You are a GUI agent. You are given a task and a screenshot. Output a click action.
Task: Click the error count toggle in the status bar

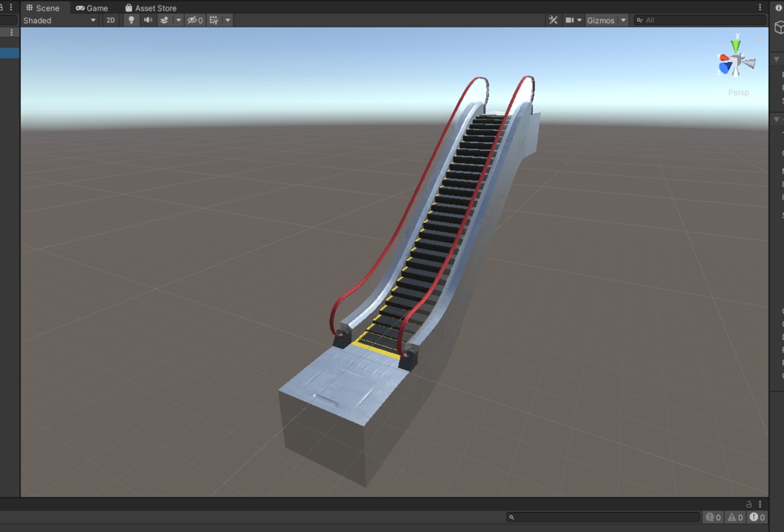tap(756, 517)
